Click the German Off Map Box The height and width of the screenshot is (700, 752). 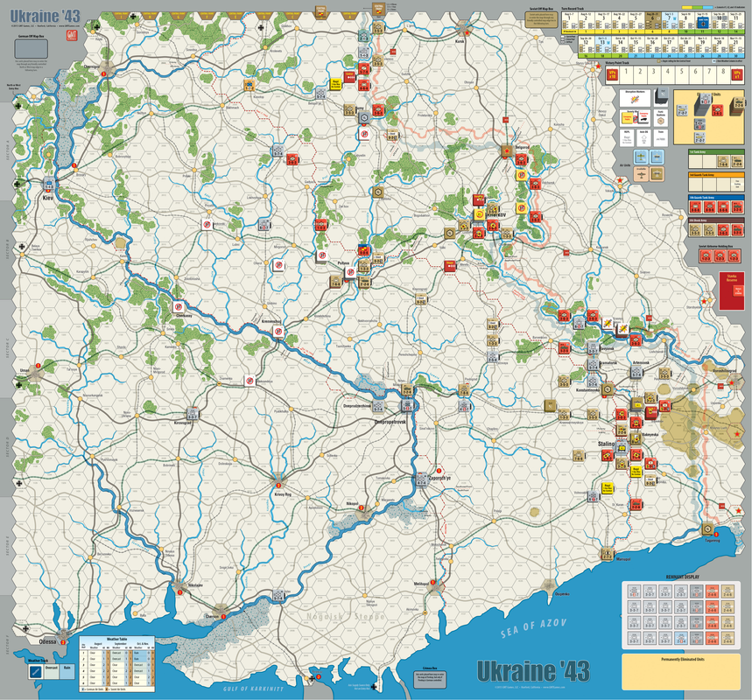point(32,49)
